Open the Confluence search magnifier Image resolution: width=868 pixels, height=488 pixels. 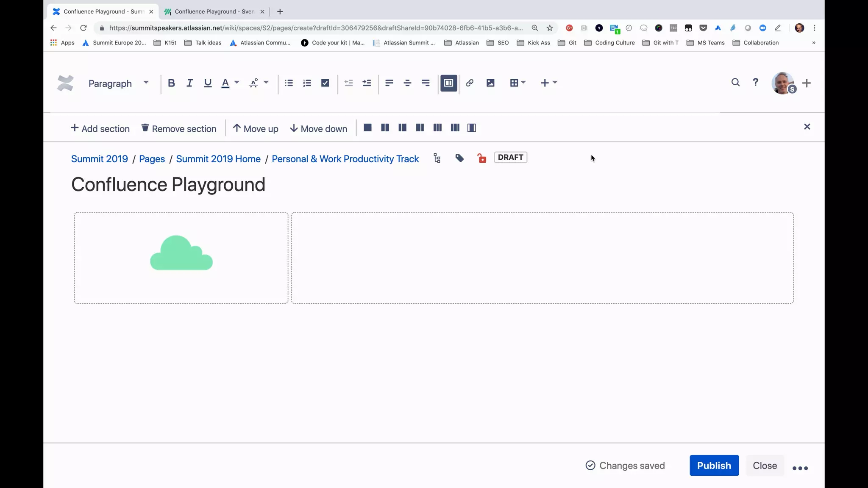[735, 83]
